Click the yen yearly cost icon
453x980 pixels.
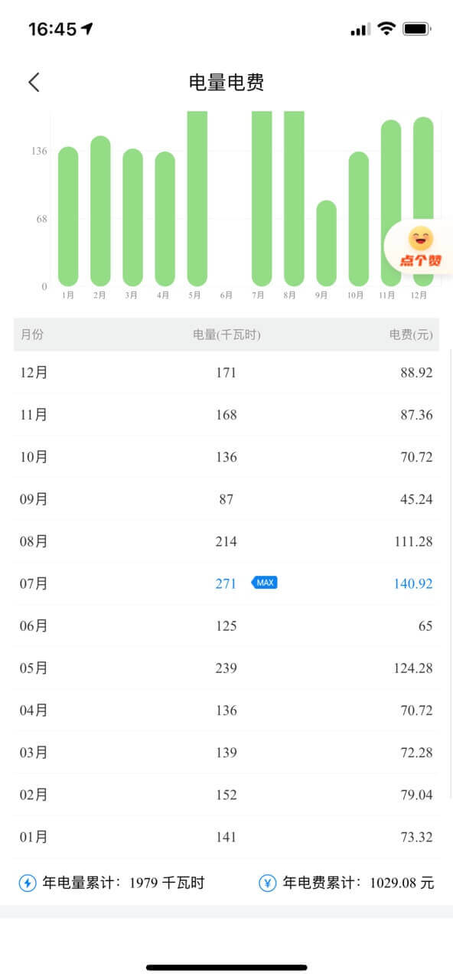click(x=267, y=883)
